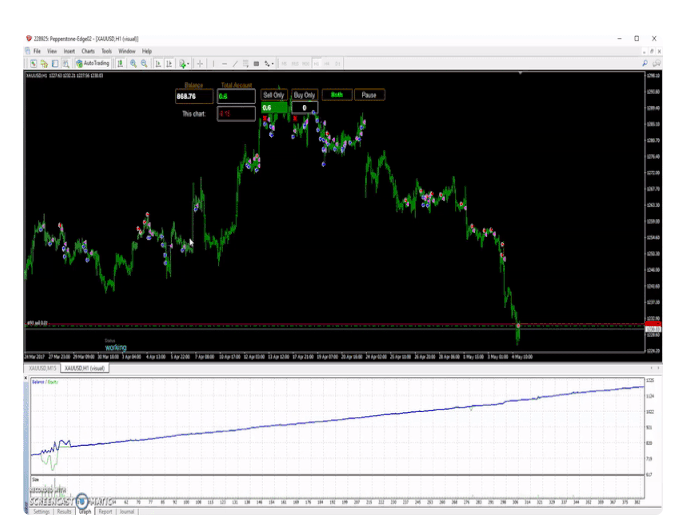Select the Horizontal Line tool
Image resolution: width=679 pixels, height=530 pixels.
click(x=224, y=64)
